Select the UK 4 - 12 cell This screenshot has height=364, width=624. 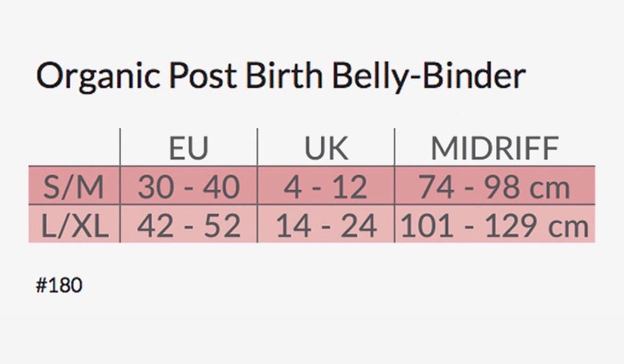[x=325, y=187]
